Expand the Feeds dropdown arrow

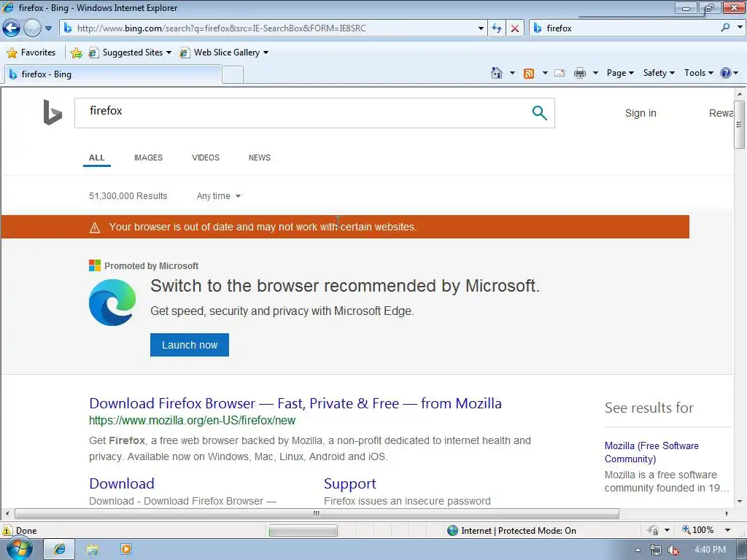[x=545, y=73]
